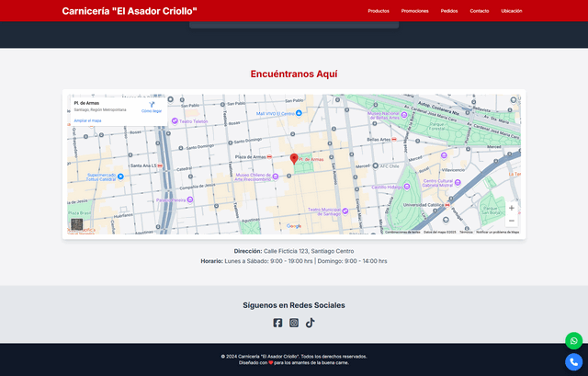Click the blue phone call floating button
The image size is (588, 376).
coord(573,362)
